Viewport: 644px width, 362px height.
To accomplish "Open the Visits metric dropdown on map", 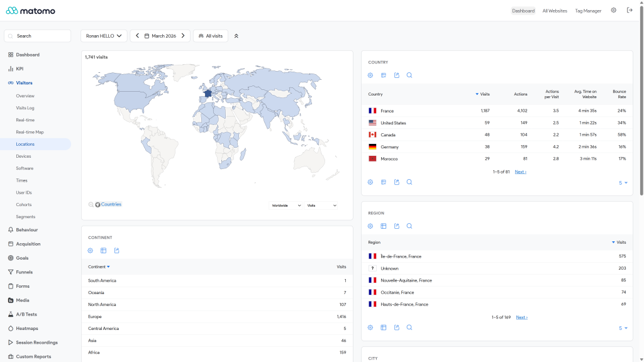I will click(x=321, y=206).
